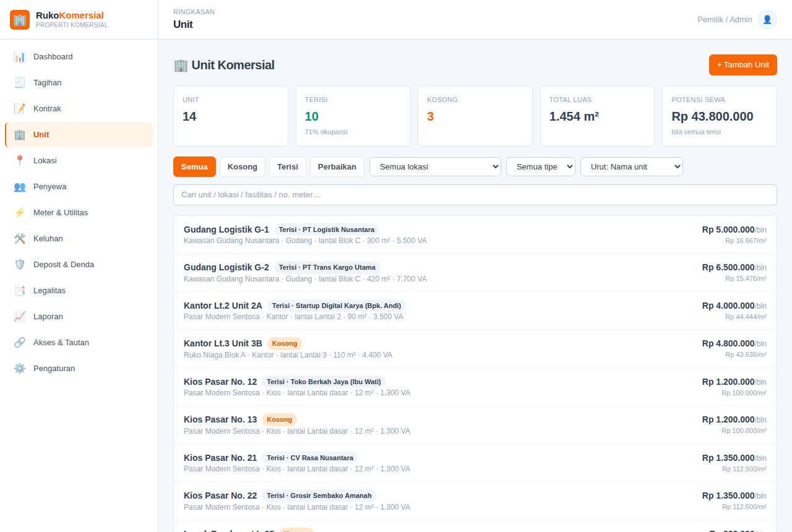
Task: Click the Tagihan receipt icon
Action: tap(20, 83)
